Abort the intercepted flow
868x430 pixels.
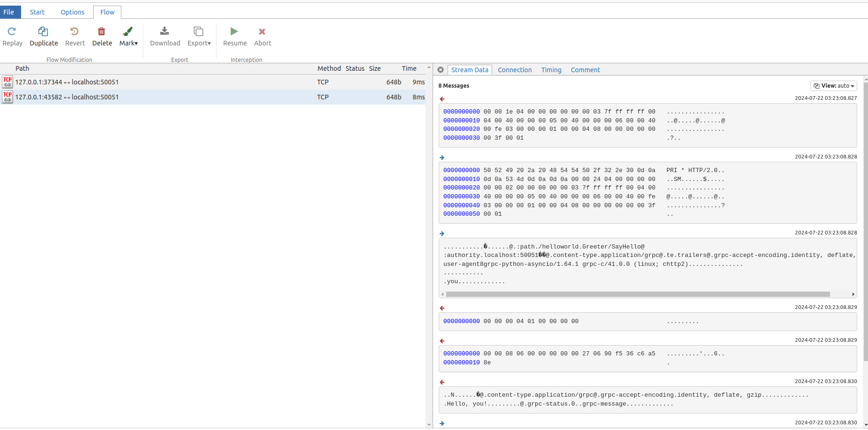click(x=262, y=37)
